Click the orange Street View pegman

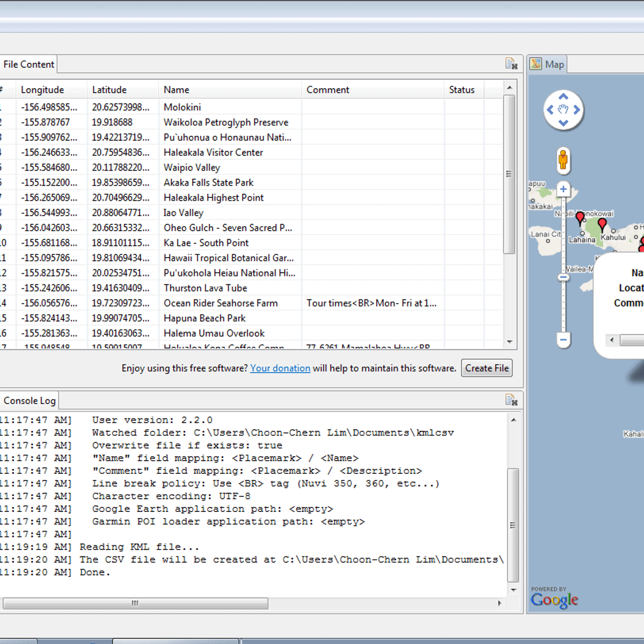point(563,159)
